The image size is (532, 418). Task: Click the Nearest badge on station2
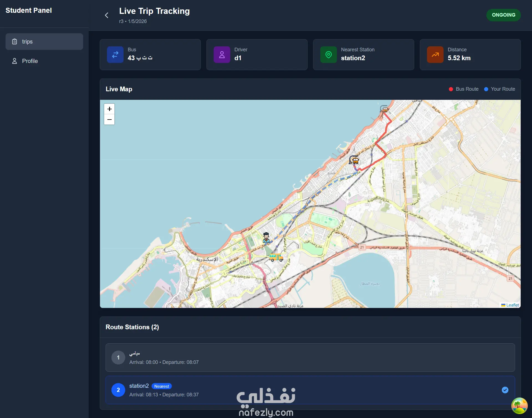coord(162,386)
